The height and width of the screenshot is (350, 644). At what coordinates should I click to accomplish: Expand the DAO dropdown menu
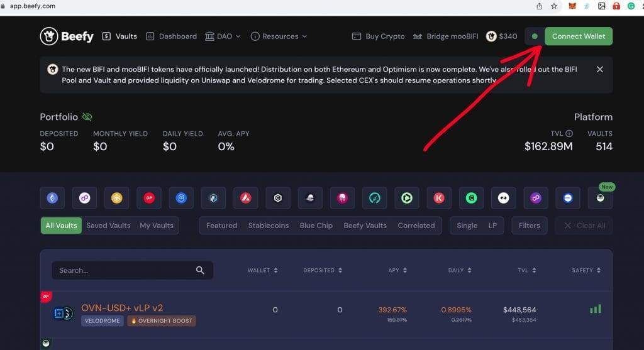click(x=223, y=36)
